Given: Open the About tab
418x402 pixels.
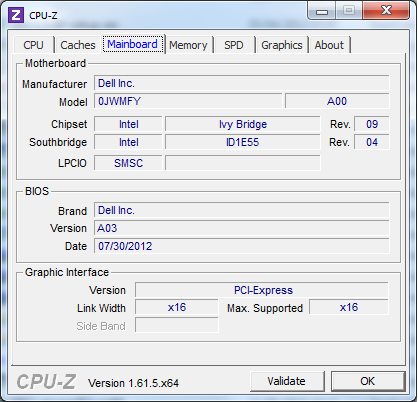Looking at the screenshot, I should coord(329,45).
